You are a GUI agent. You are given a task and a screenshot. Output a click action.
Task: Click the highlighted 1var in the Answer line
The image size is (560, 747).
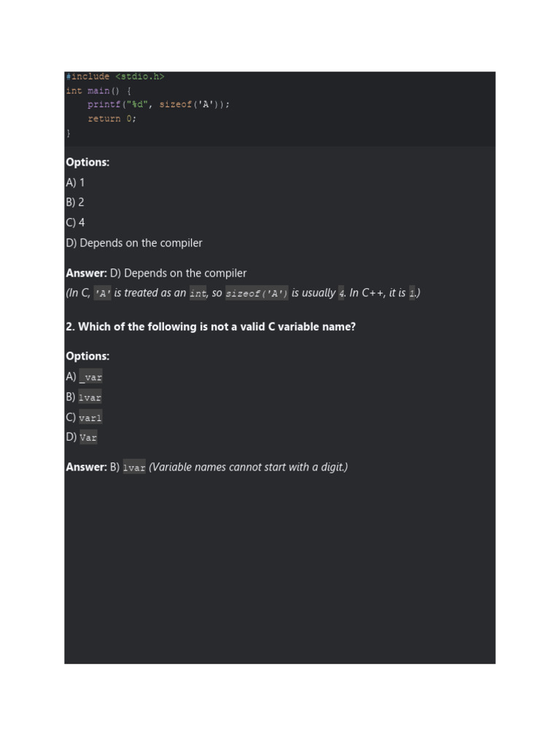[x=134, y=468]
